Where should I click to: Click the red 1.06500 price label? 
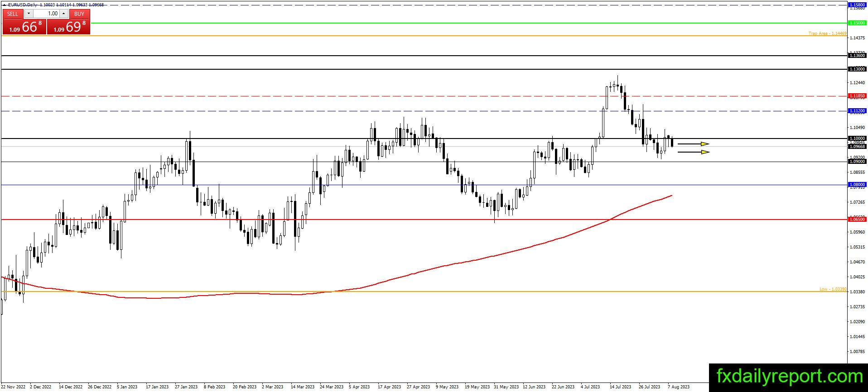857,220
